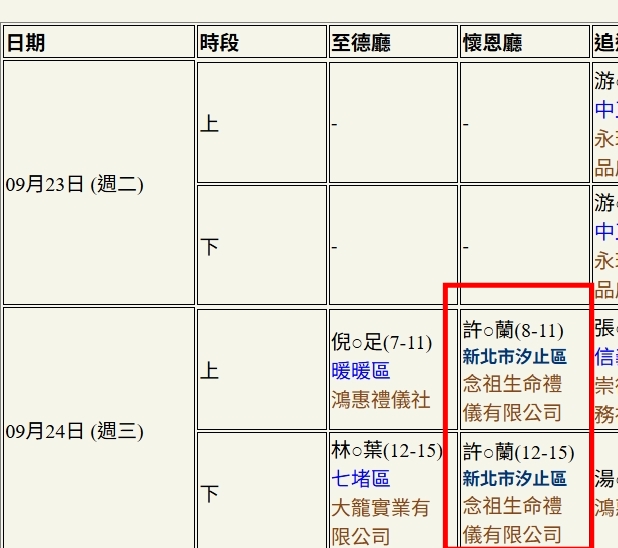Click the 鴻惠禮儀社 company name
Viewport: 618px width, 548px height.
pos(381,399)
